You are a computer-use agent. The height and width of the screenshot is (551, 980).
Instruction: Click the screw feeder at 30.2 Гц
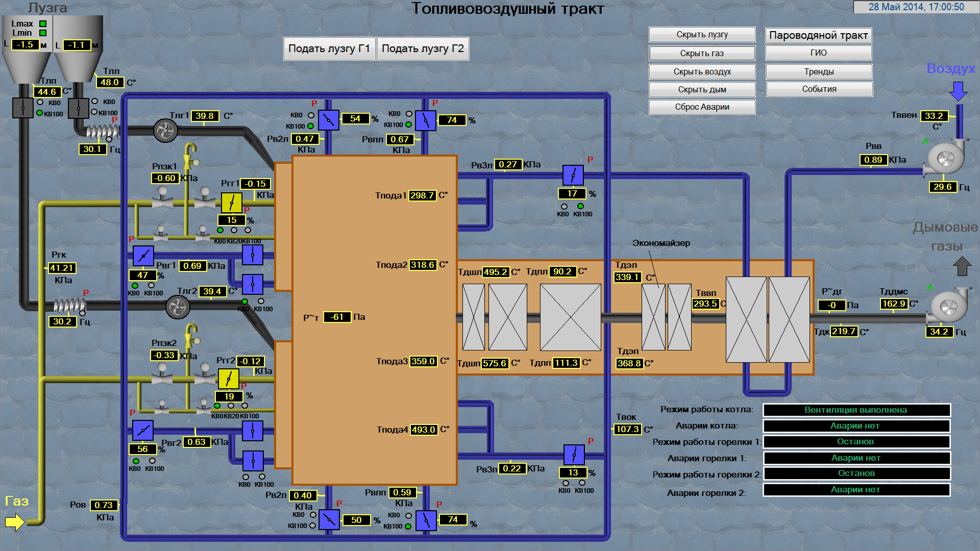(x=70, y=306)
